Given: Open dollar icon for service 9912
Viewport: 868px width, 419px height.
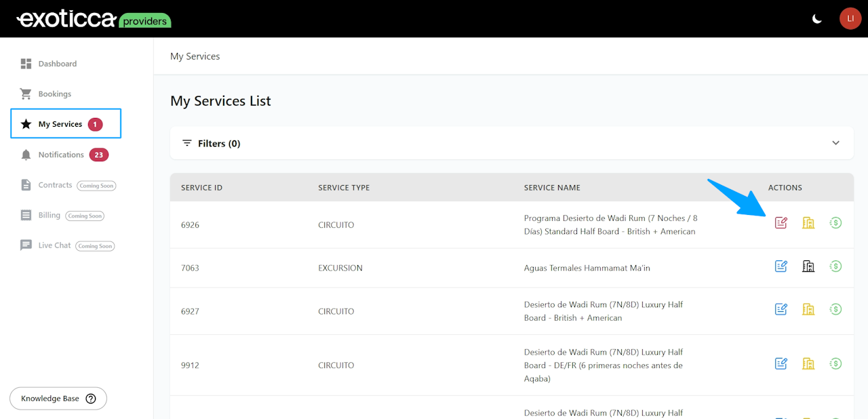Looking at the screenshot, I should (835, 363).
